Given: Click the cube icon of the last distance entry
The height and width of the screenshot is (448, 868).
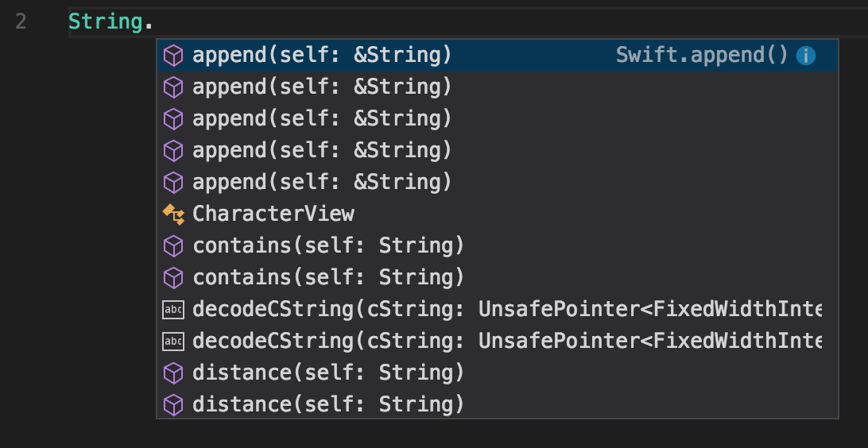Looking at the screenshot, I should 173,405.
